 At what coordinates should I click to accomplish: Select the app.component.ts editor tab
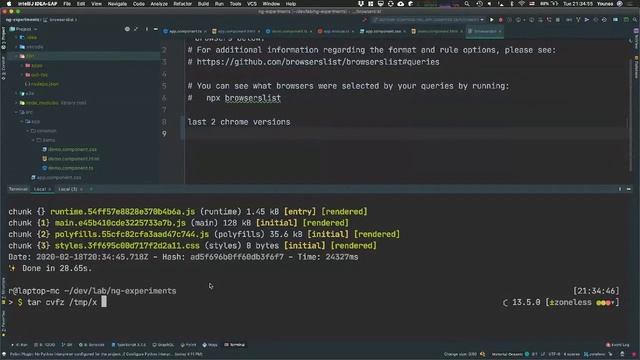185,31
